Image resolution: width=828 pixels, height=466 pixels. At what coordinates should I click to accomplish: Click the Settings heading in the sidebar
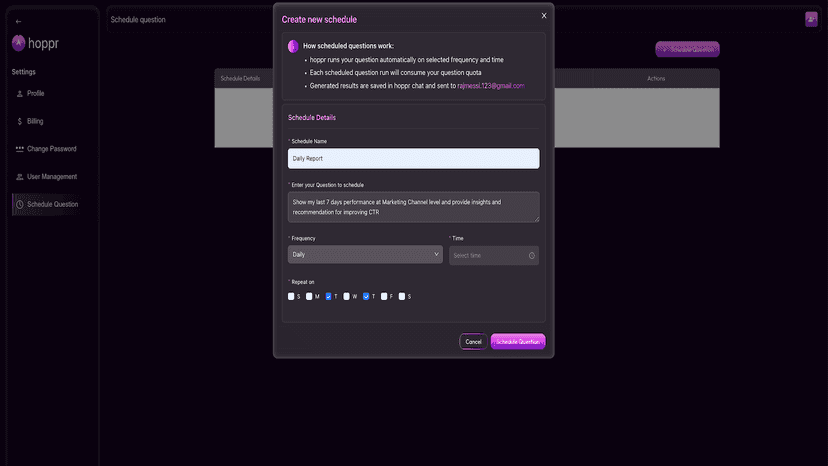(x=23, y=72)
